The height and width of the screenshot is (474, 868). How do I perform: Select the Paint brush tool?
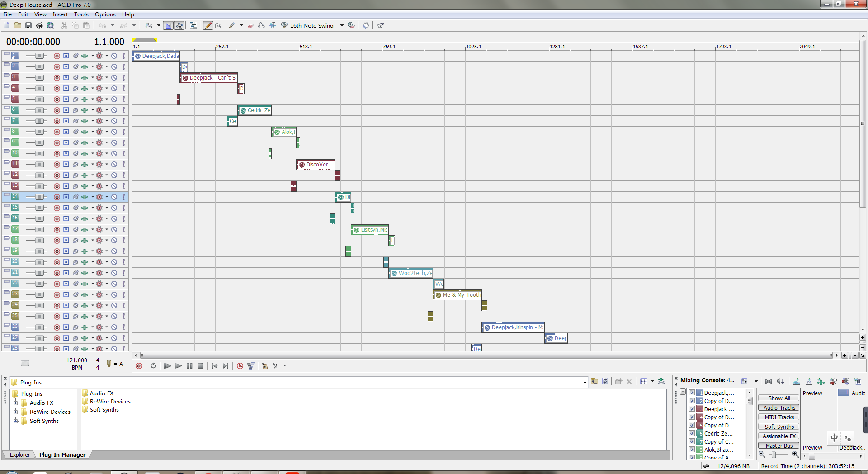tap(231, 25)
